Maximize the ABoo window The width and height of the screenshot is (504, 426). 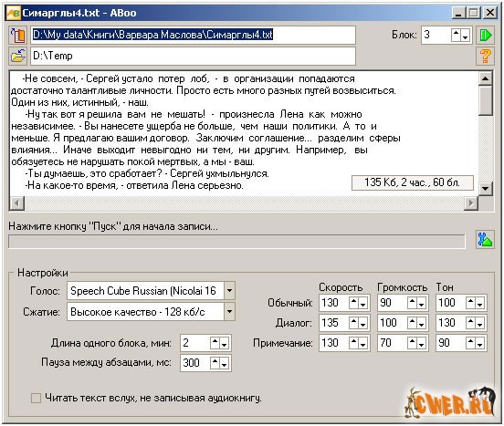coord(474,13)
